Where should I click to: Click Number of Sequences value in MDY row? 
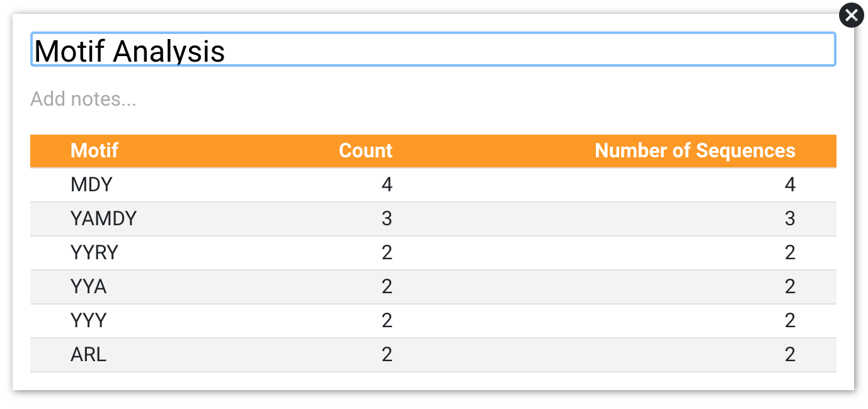[x=790, y=185]
